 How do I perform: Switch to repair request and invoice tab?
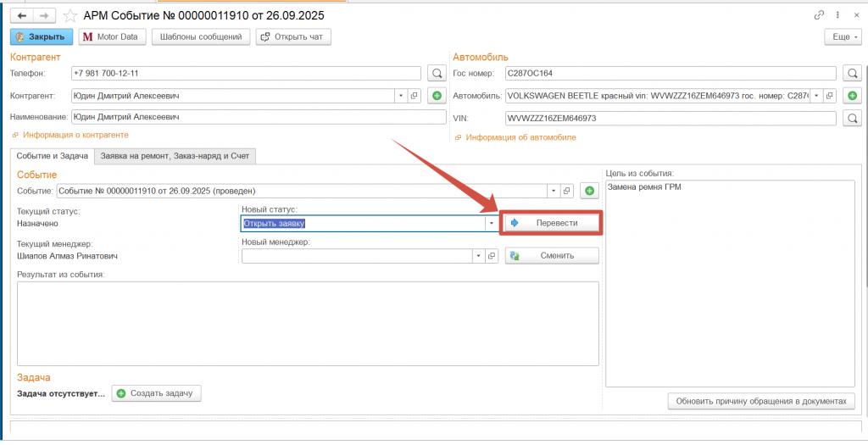click(175, 156)
